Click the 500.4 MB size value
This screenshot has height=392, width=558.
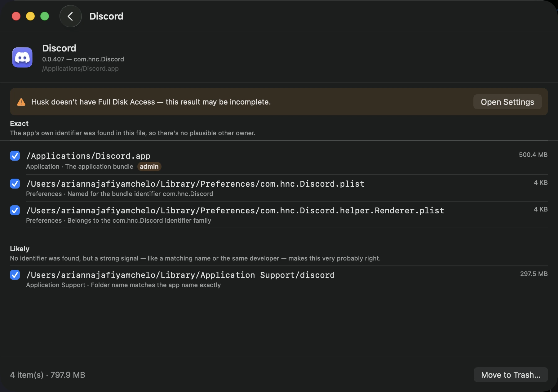coord(533,155)
